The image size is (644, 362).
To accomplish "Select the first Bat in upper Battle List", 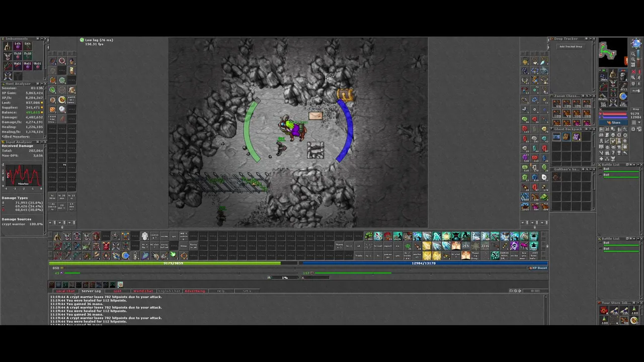I will click(x=621, y=169).
